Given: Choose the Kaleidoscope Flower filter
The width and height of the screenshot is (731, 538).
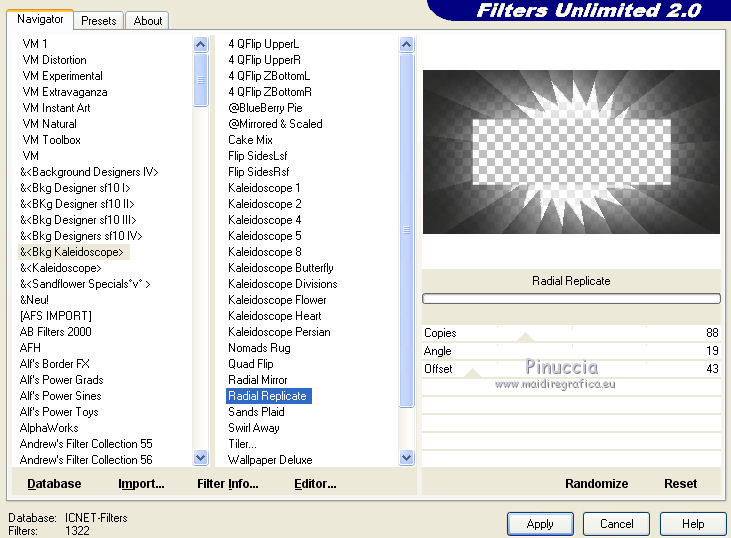Looking at the screenshot, I should [x=277, y=300].
